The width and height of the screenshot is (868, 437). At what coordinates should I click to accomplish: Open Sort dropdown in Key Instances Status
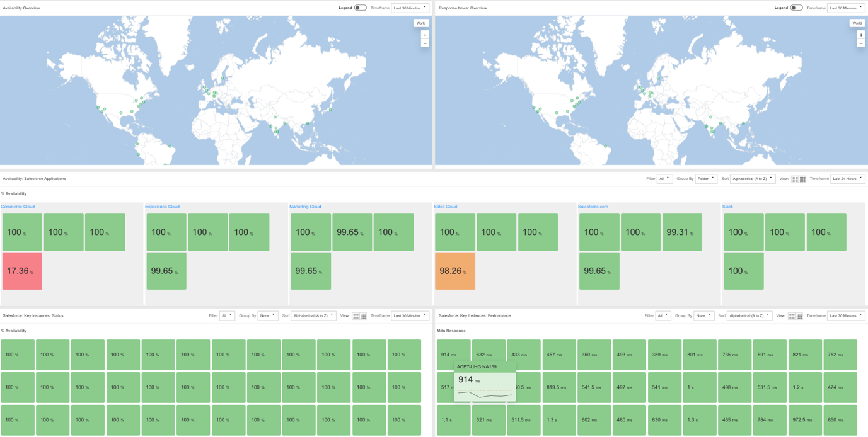314,315
